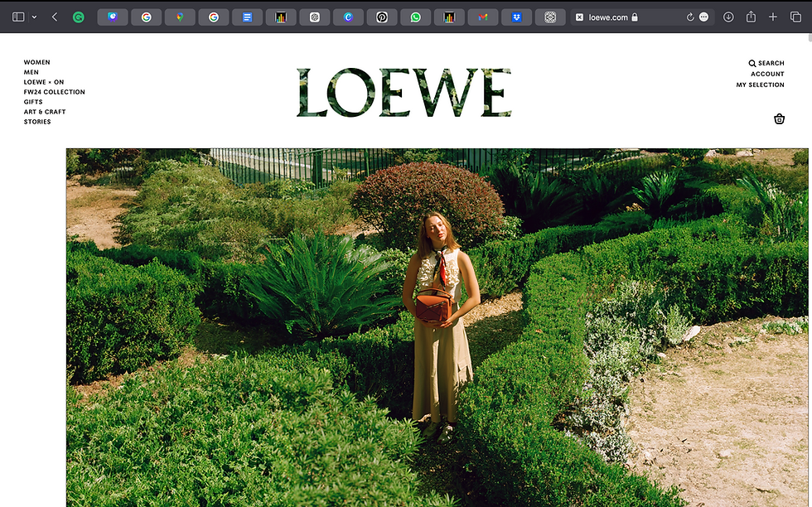Switch to the tab right after Dropbox
The image size is (812, 507).
550,17
